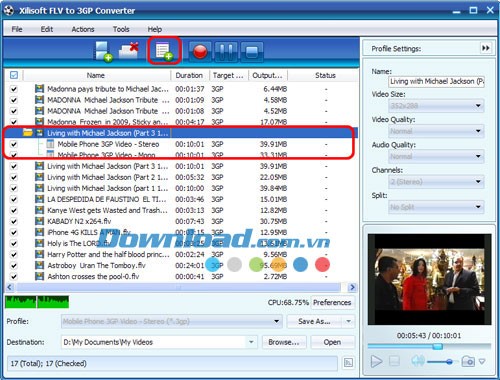Open the File menu
The image size is (500, 380).
click(x=17, y=29)
